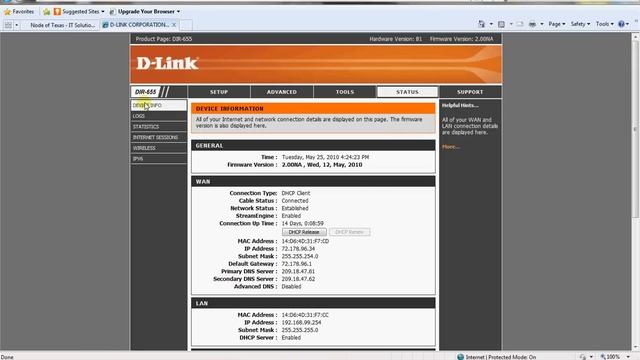Click the More... helpful hints link

point(451,147)
